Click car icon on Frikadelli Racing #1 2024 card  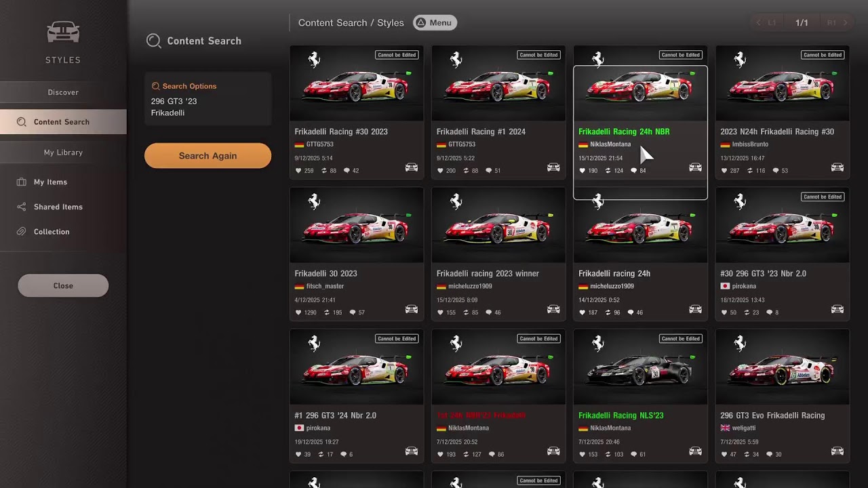(x=553, y=167)
